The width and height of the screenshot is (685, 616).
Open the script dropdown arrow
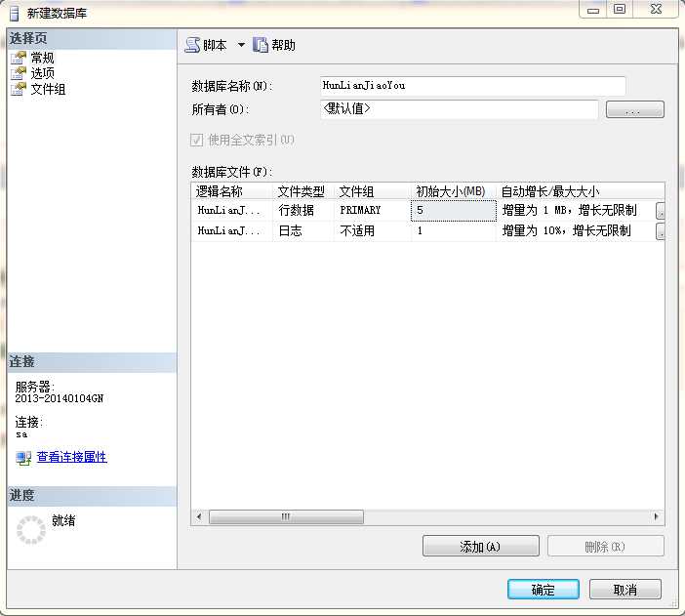click(x=241, y=45)
